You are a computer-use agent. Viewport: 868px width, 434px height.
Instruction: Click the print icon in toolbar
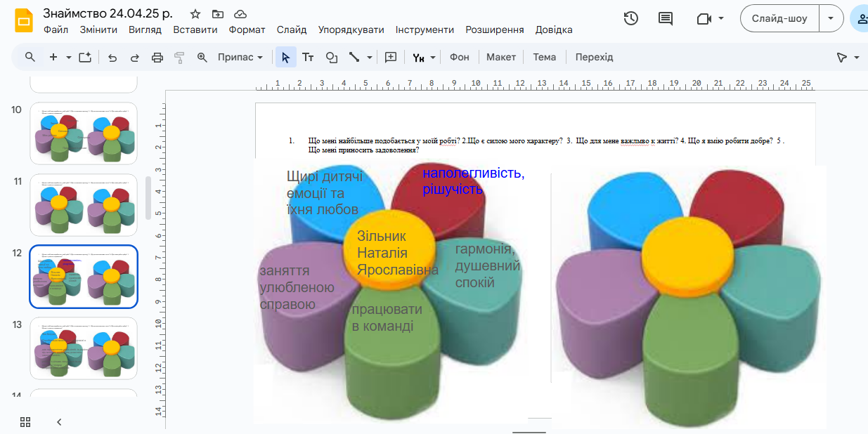coord(157,58)
